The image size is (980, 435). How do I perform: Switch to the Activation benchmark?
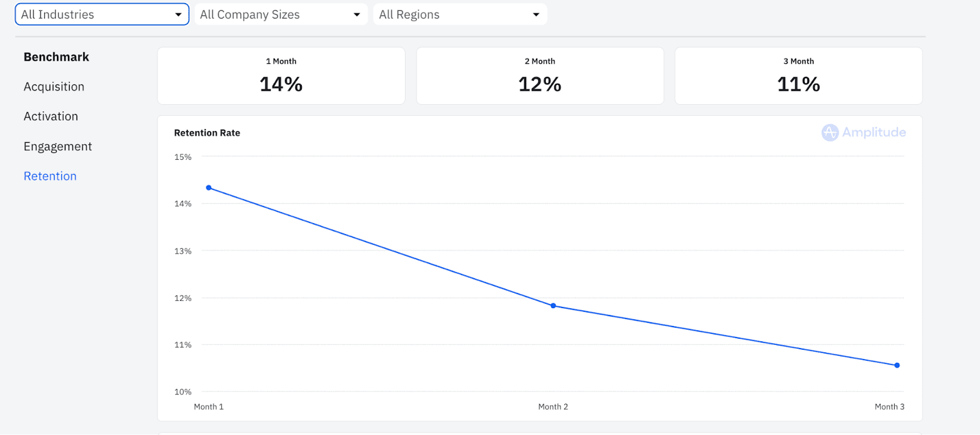[51, 116]
